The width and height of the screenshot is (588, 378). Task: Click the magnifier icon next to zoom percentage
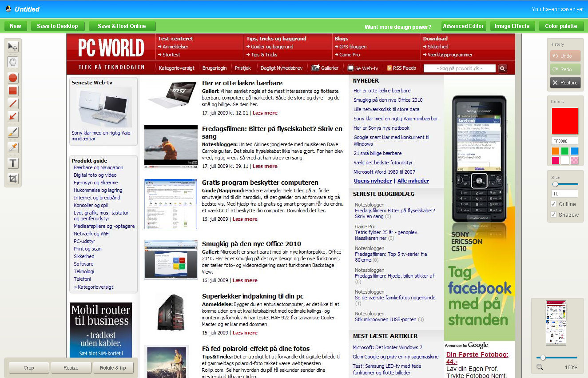point(540,367)
